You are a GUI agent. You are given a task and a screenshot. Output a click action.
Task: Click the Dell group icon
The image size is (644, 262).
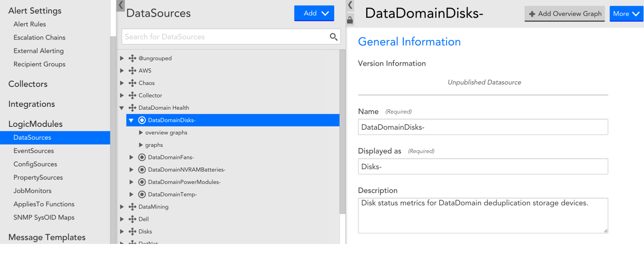pos(132,219)
